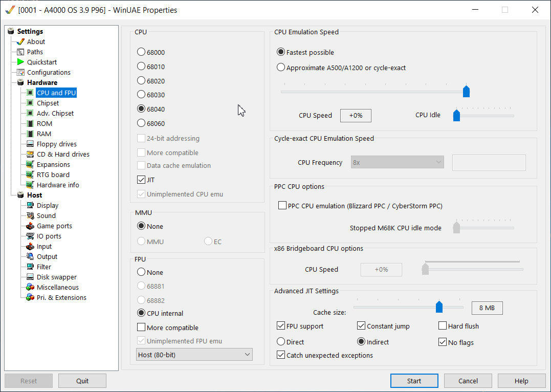This screenshot has height=392, width=551.
Task: Select the 68060 CPU option
Action: tap(141, 123)
